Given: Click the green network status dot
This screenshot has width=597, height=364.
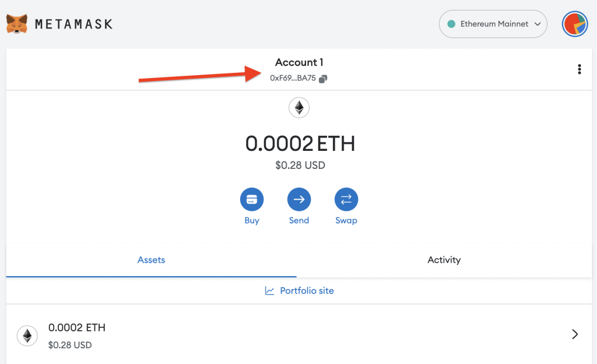Looking at the screenshot, I should click(451, 24).
